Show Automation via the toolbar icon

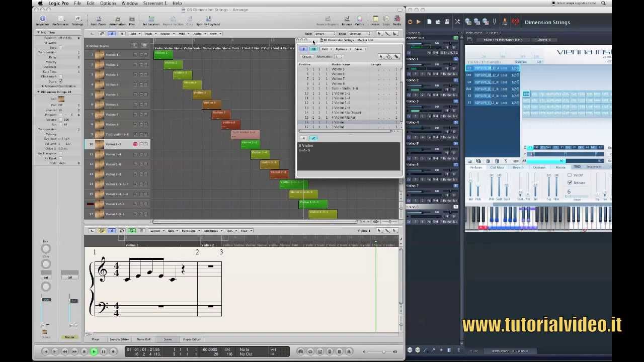(x=117, y=20)
